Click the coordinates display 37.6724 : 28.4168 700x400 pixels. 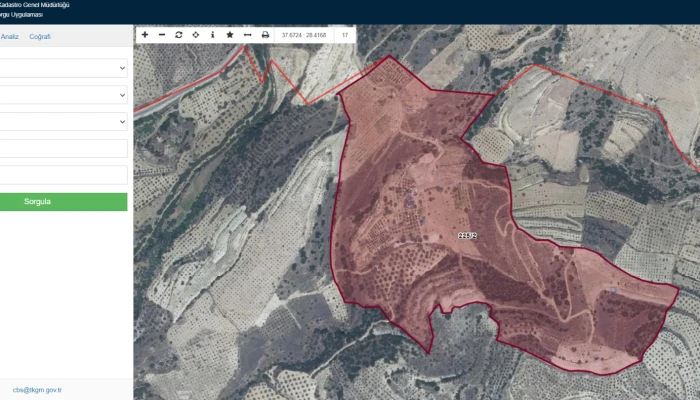306,34
